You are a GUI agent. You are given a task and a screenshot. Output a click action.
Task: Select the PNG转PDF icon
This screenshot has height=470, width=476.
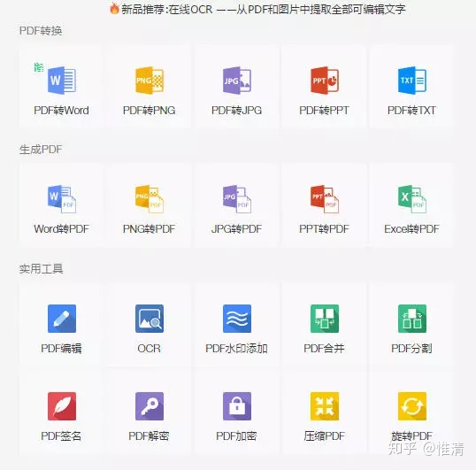click(x=150, y=199)
